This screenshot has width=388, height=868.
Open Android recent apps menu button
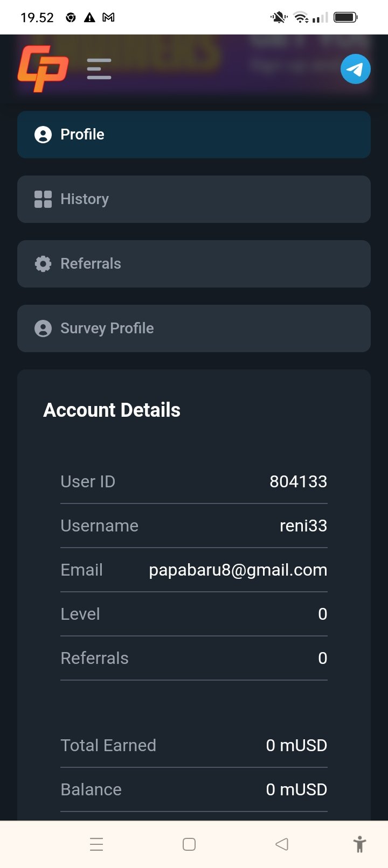tap(96, 844)
